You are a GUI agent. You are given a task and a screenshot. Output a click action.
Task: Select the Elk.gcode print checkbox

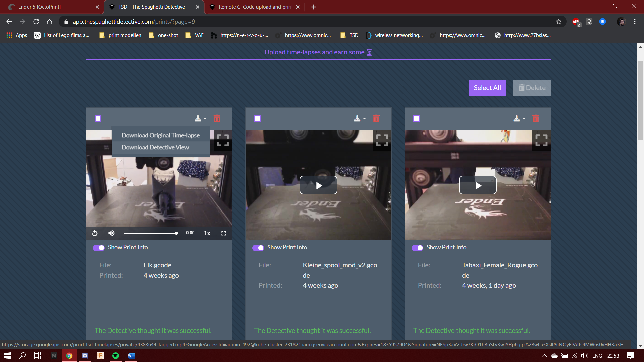pos(98,119)
